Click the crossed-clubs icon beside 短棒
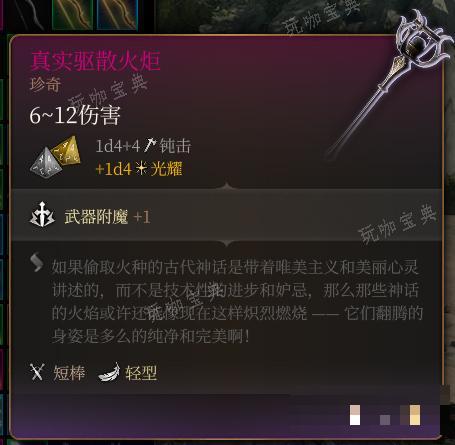The image size is (455, 445). [x=37, y=372]
